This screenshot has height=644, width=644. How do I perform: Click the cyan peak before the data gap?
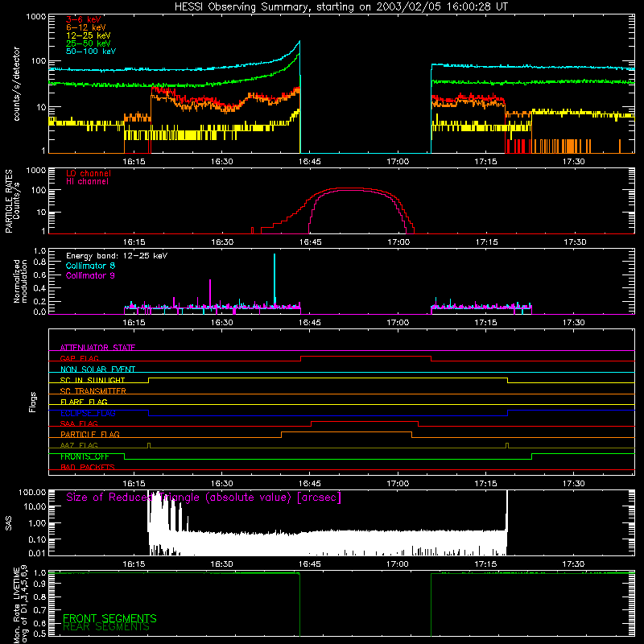(x=299, y=42)
